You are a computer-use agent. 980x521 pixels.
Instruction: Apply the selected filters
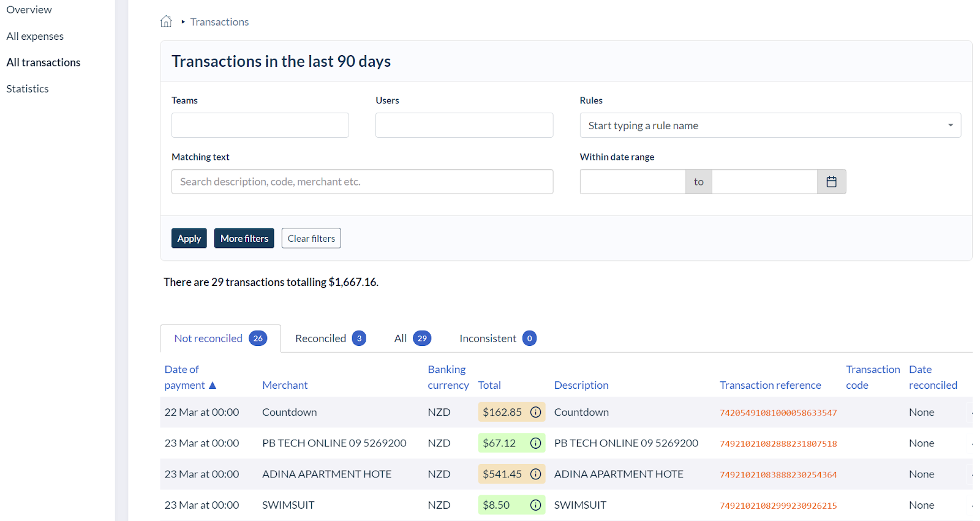(x=189, y=238)
